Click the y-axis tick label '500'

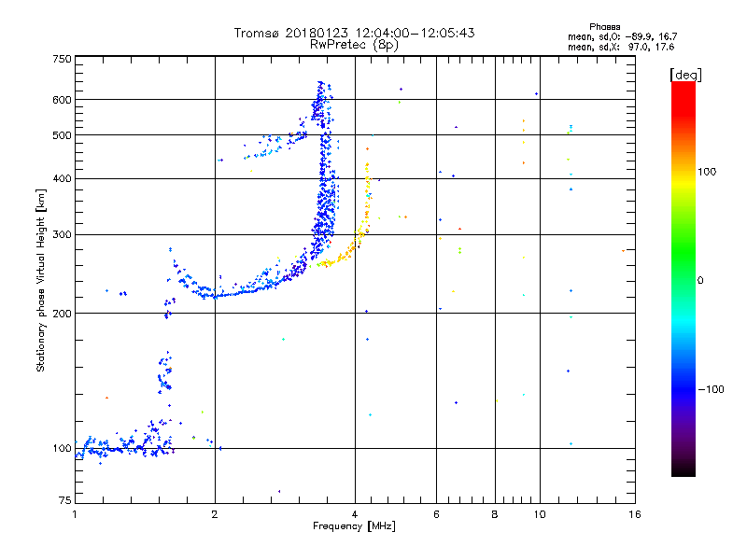[x=62, y=135]
